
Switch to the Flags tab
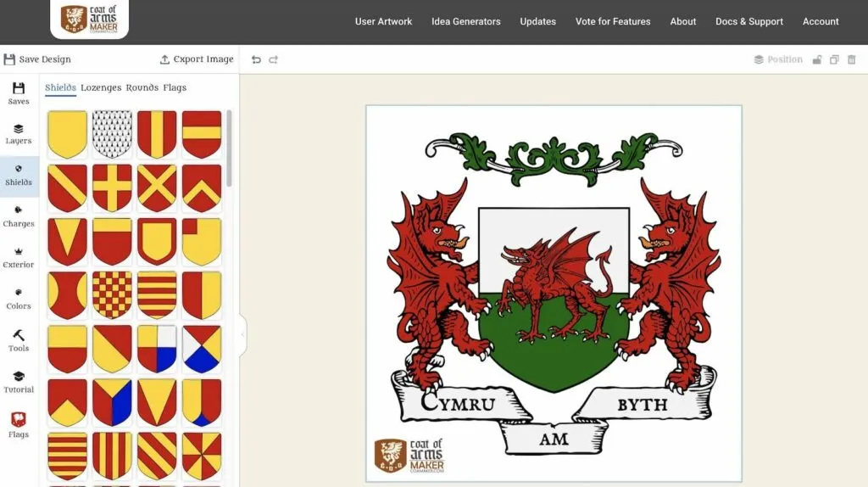point(175,87)
